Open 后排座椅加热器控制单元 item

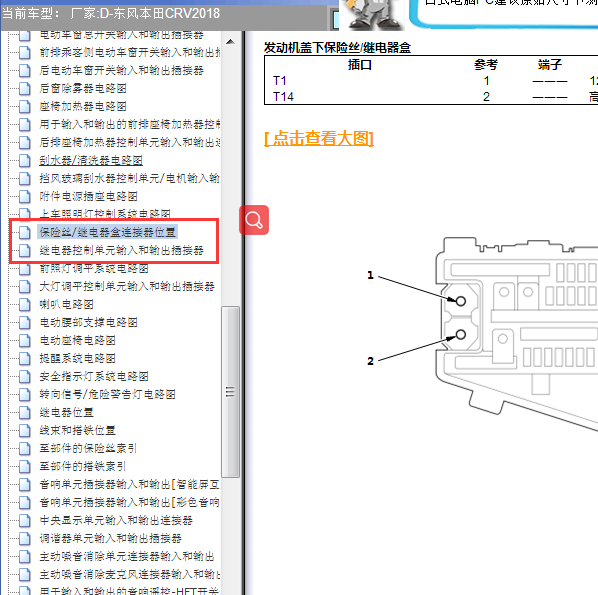click(x=130, y=142)
